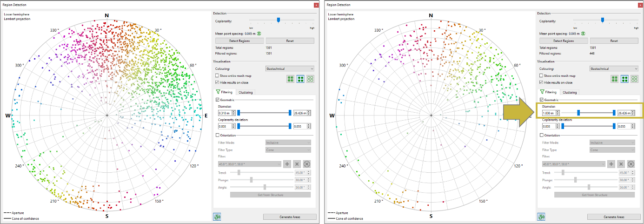Select the middle solid-dots display mode icon, right window
The height and width of the screenshot is (224, 644).
625,79
